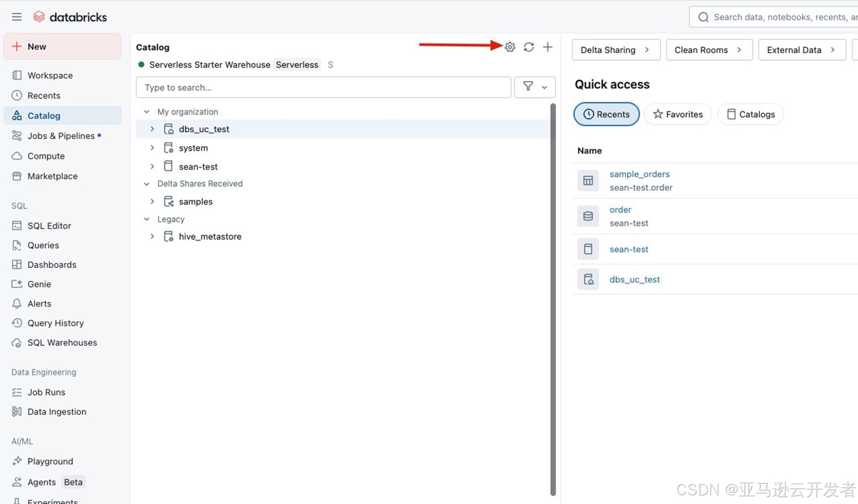Click the Agents Beta icon
This screenshot has height=504, width=858.
coord(17,482)
